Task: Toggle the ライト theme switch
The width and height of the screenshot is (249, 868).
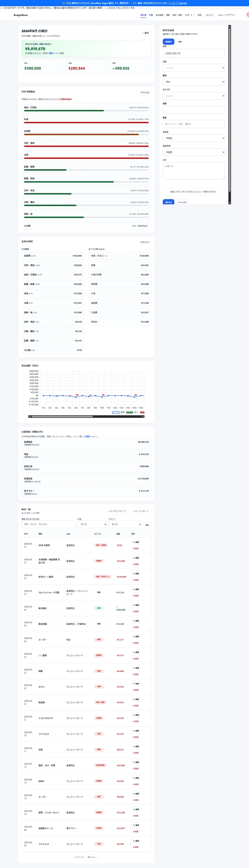Action: point(210,15)
